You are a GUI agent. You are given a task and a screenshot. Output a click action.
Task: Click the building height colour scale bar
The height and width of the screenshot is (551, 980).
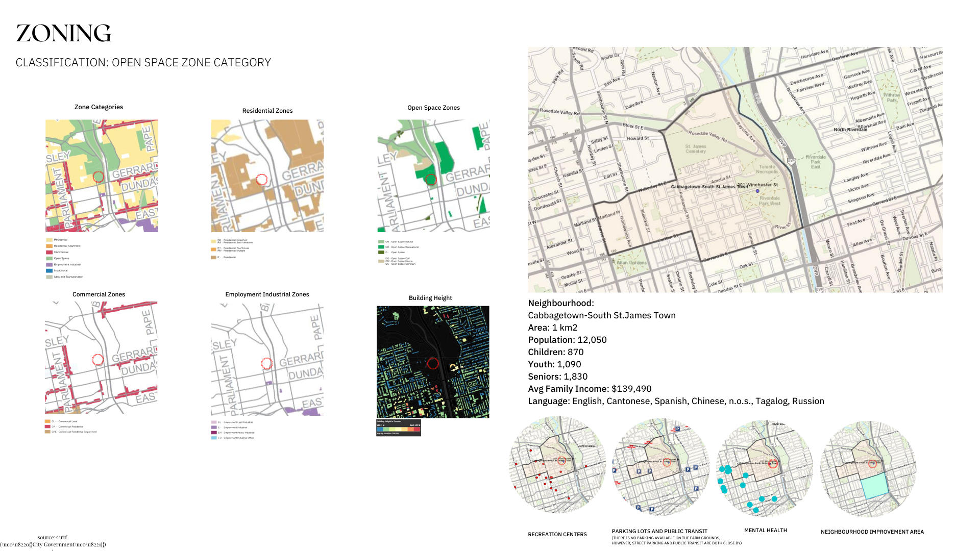(x=399, y=430)
